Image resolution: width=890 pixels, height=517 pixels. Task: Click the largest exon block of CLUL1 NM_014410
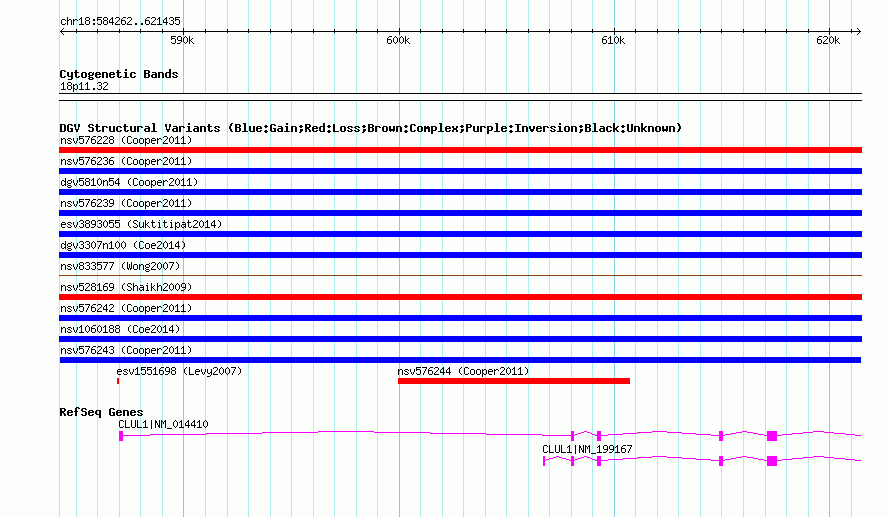coord(772,436)
